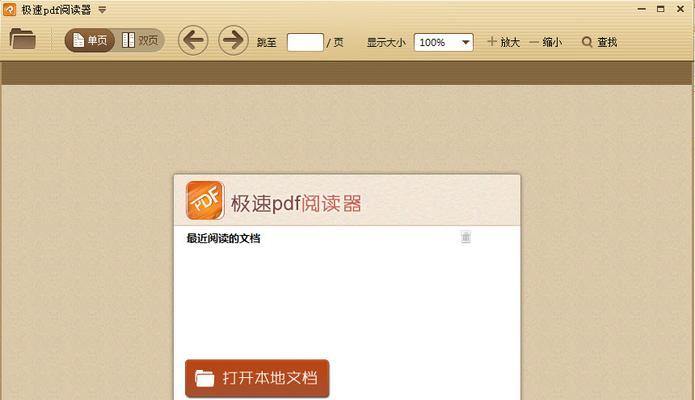Screen dimensions: 695x400
Task: Clear recent documents with trash icon
Action: pyautogui.click(x=465, y=237)
